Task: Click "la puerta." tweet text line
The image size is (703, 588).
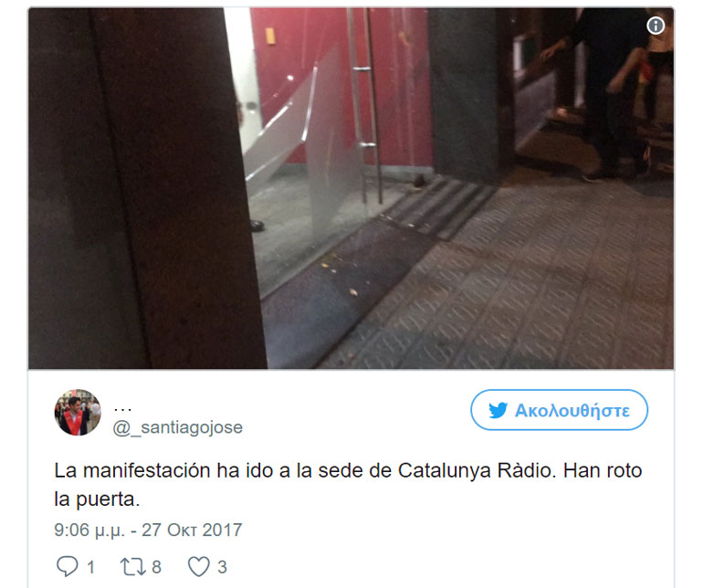Action: pos(97,499)
